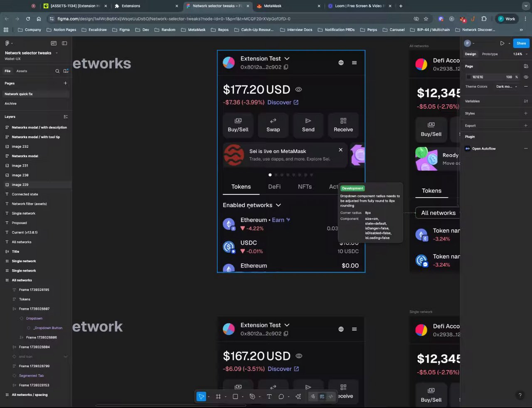Switch to the Prototype tab
The image size is (532, 408).
(x=490, y=54)
